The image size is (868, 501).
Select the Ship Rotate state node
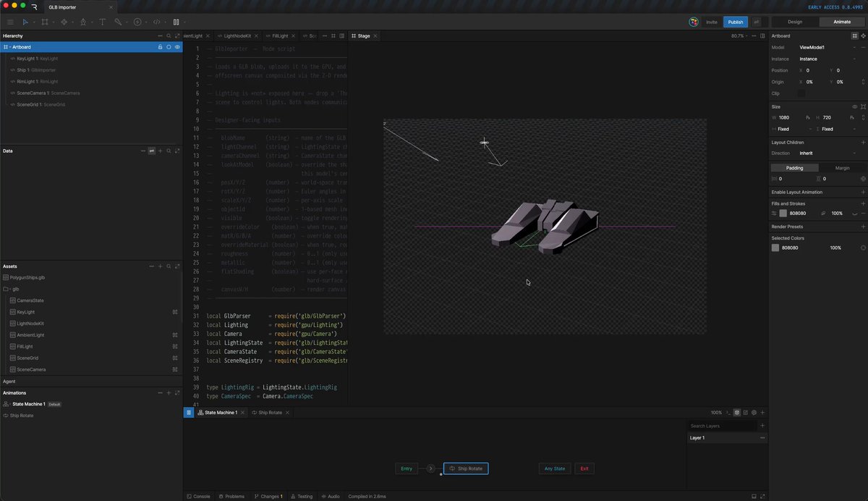click(x=466, y=468)
